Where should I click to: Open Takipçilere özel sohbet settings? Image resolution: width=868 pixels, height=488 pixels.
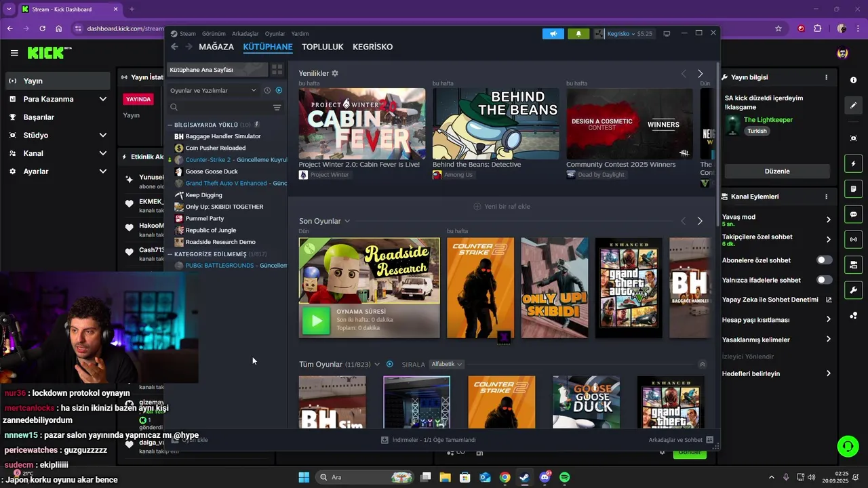[776, 239]
